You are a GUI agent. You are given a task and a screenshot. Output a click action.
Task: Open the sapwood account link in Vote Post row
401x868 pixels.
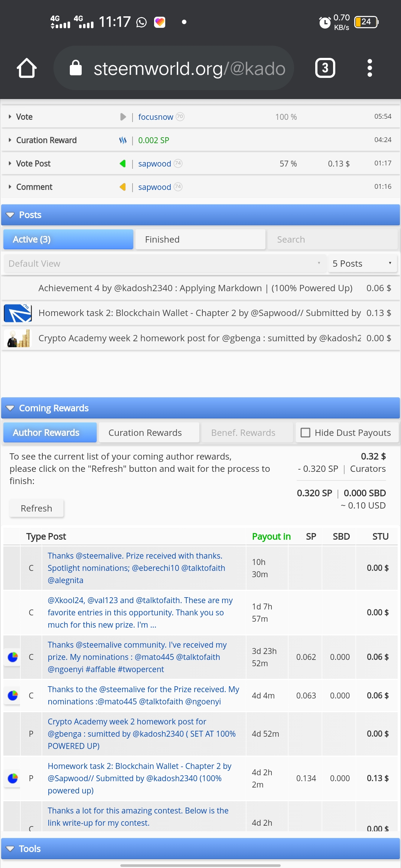154,164
